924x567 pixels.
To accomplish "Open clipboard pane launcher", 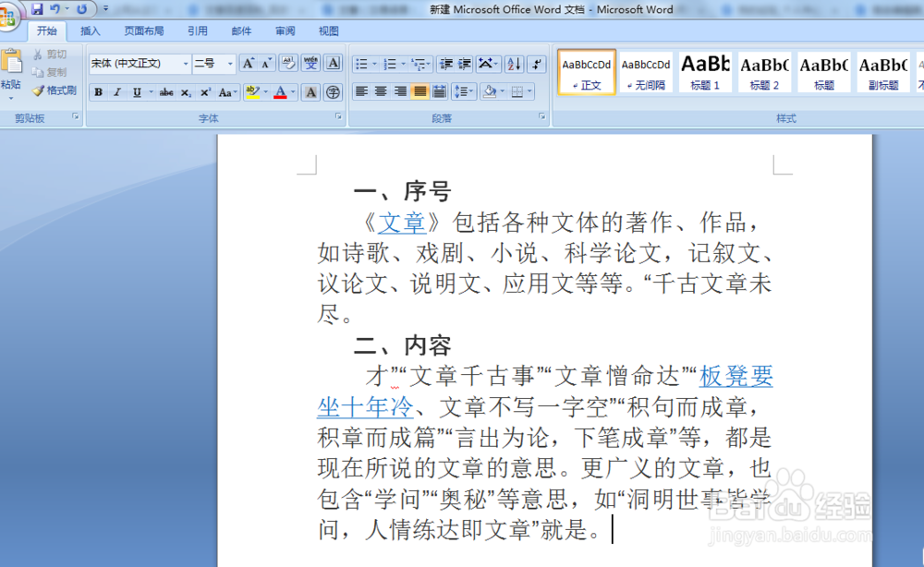I will coord(76,116).
